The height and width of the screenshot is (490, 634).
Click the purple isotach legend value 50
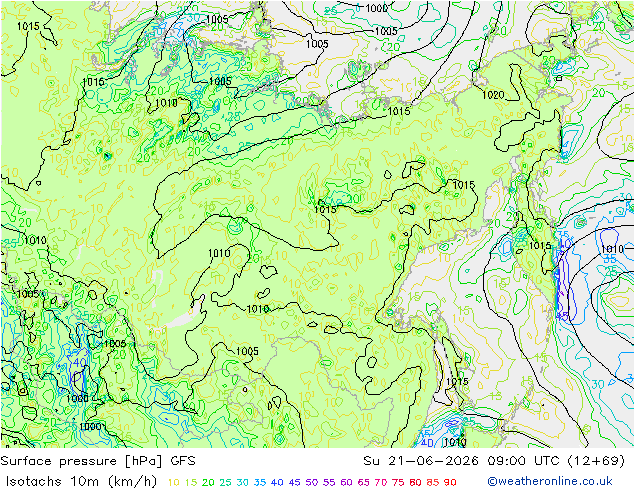312,482
